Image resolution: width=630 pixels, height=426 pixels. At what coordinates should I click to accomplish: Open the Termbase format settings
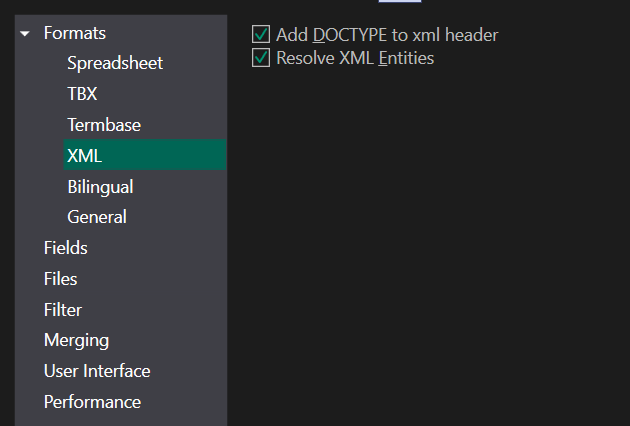[x=104, y=125]
